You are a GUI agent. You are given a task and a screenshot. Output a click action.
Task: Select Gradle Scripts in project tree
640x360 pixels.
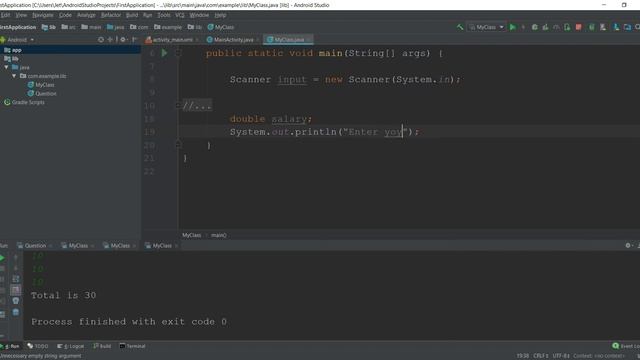click(x=24, y=102)
